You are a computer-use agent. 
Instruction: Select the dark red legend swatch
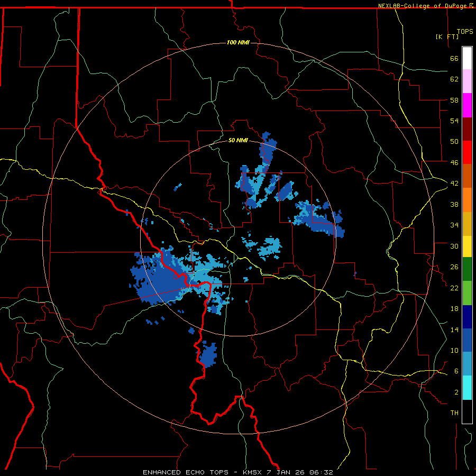click(467, 129)
